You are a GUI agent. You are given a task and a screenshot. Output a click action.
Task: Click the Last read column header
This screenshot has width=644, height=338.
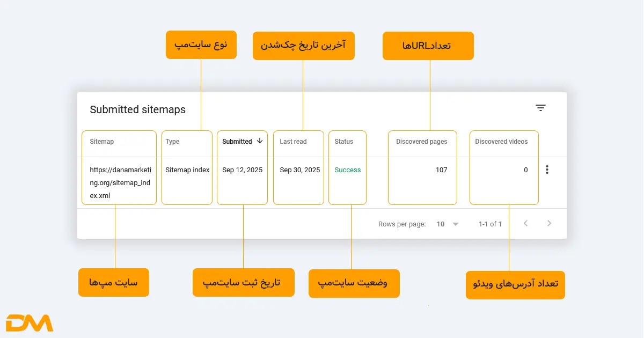coord(293,142)
